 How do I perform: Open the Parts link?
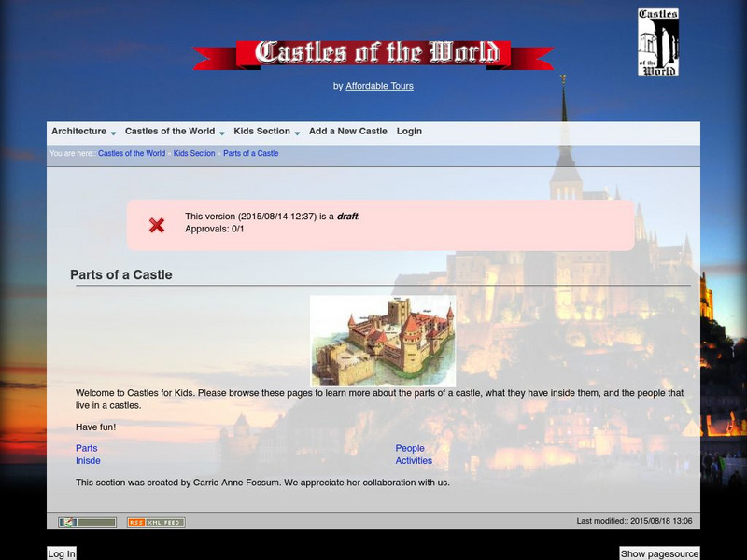86,448
